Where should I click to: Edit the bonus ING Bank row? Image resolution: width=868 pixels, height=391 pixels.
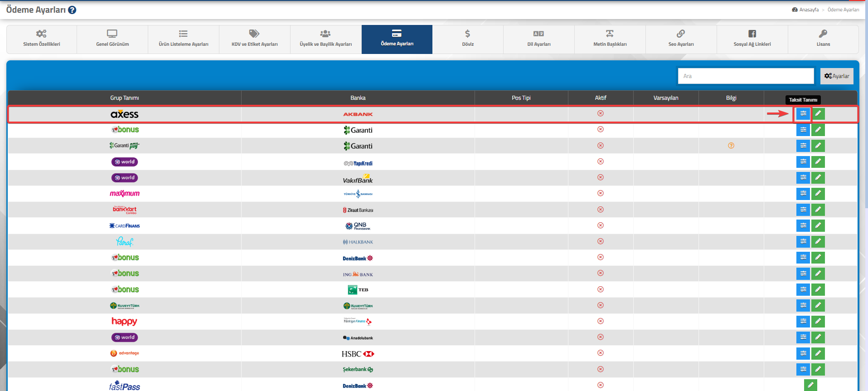pyautogui.click(x=818, y=274)
